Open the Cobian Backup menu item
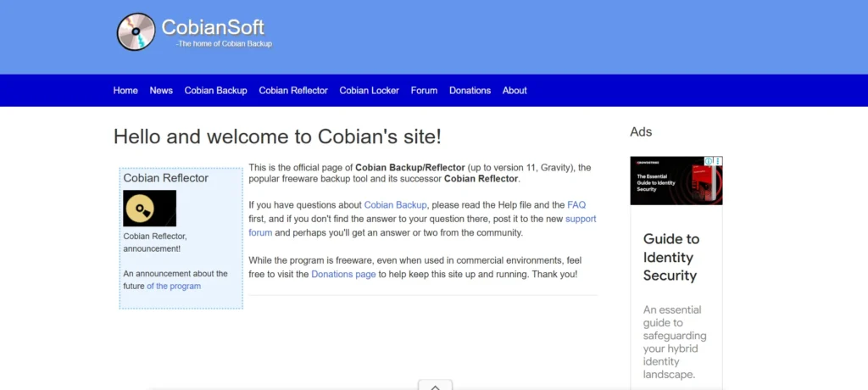 [216, 91]
